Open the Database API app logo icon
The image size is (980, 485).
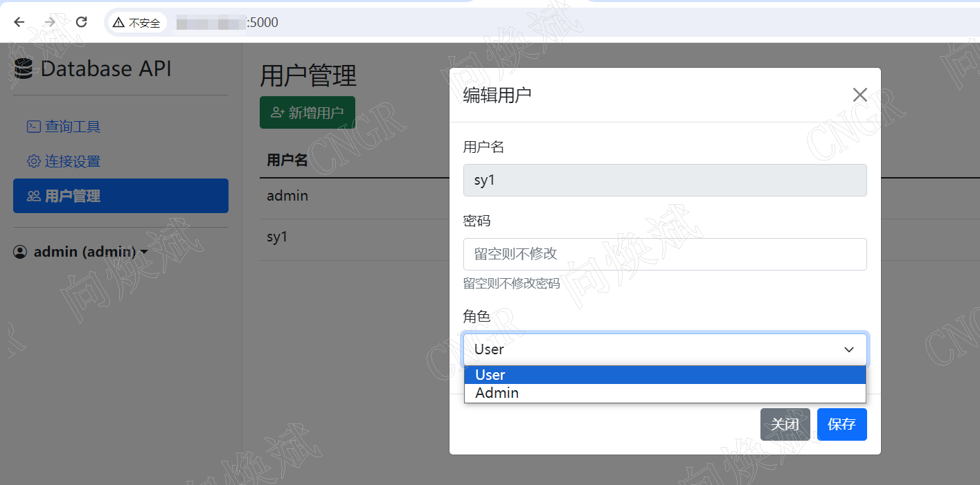[23, 68]
